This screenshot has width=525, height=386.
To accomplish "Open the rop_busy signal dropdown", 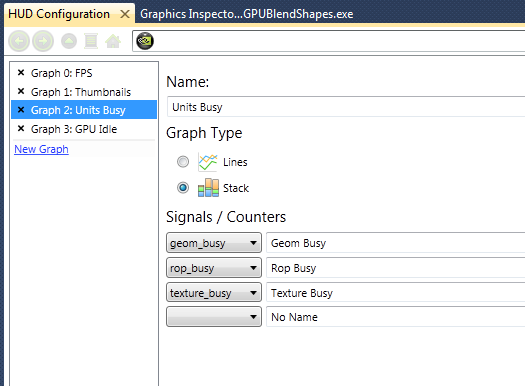I will pyautogui.click(x=214, y=268).
